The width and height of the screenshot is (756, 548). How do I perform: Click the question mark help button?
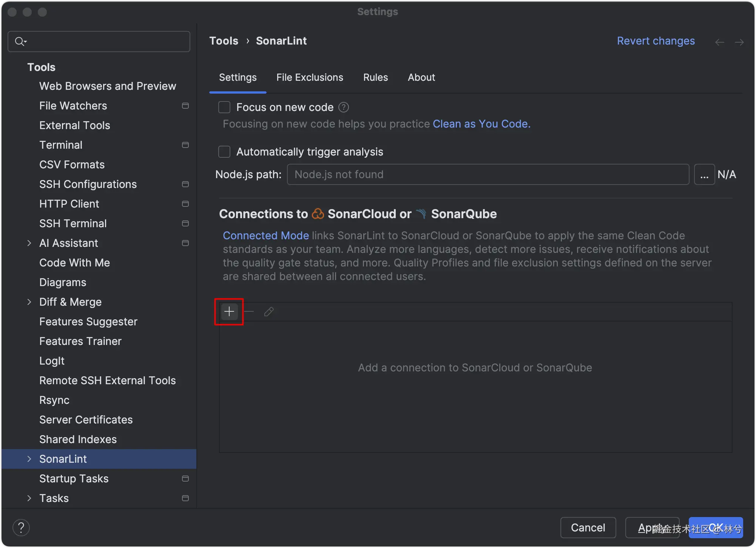21,527
